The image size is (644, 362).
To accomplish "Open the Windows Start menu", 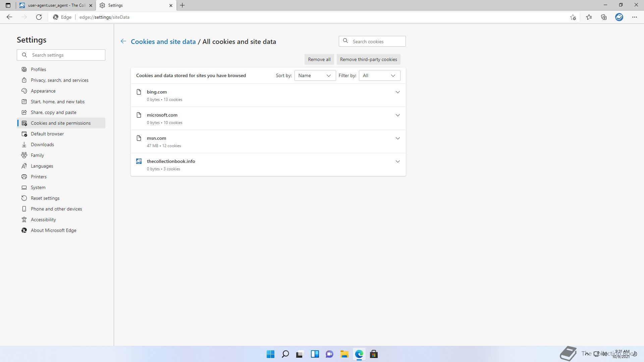I will (270, 354).
